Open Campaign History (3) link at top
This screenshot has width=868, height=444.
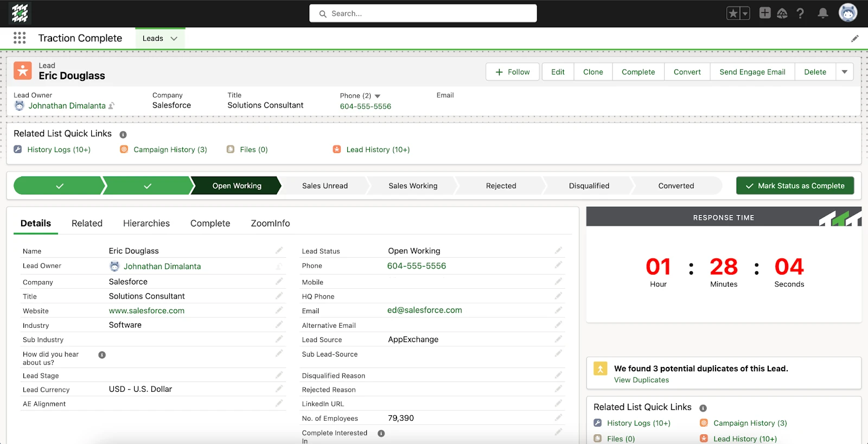click(x=170, y=150)
